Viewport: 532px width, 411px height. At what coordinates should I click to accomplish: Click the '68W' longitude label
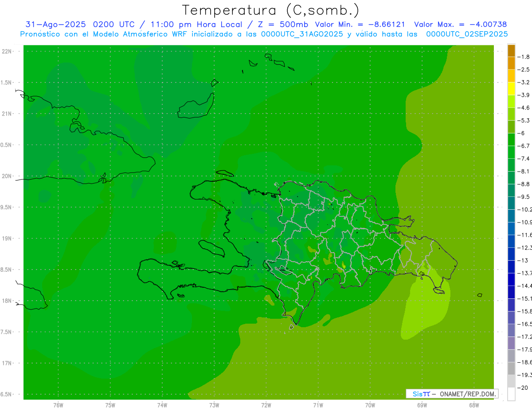pos(474,405)
